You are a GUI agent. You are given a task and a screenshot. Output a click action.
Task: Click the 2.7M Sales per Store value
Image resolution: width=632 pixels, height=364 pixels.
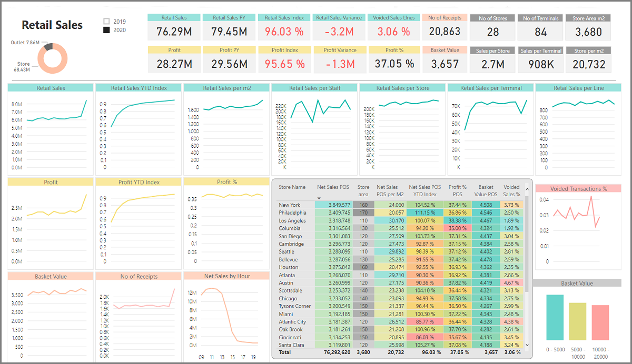tap(492, 65)
